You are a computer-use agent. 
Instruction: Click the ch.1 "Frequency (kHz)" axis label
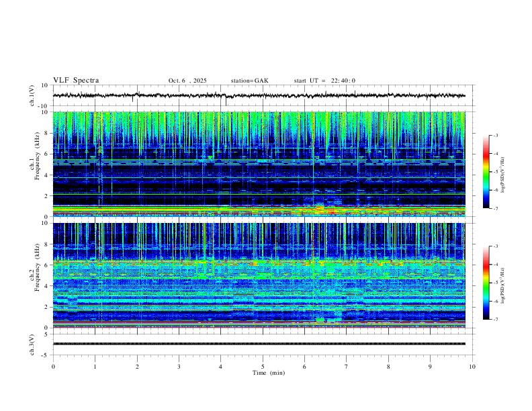pyautogui.click(x=38, y=156)
